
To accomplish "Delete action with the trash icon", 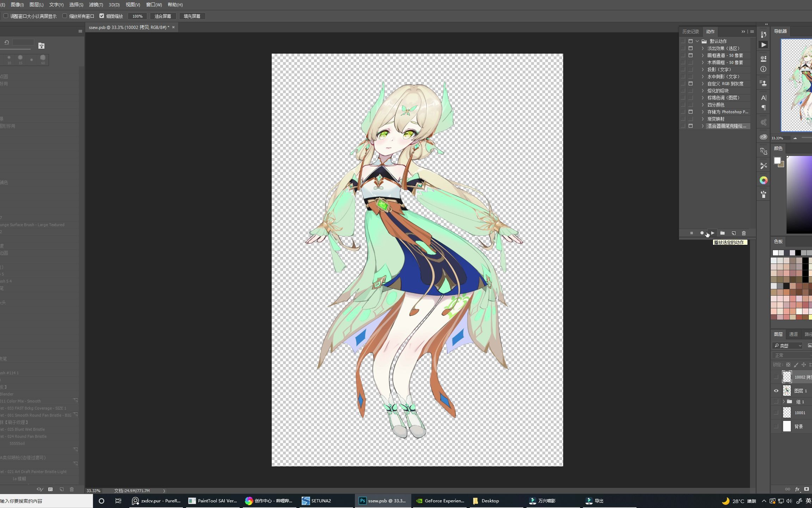I will 744,233.
